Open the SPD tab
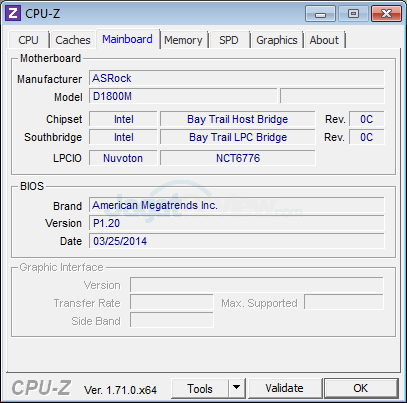 click(x=229, y=40)
